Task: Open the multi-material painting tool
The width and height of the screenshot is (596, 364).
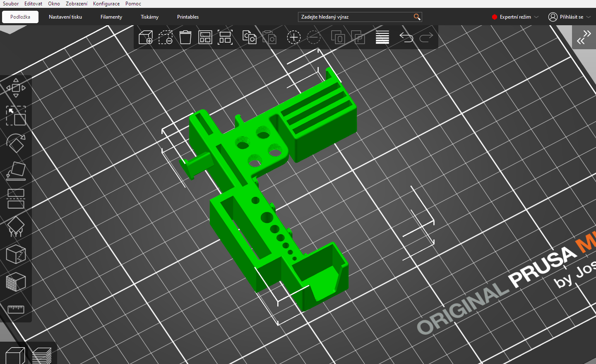Action: (x=16, y=282)
